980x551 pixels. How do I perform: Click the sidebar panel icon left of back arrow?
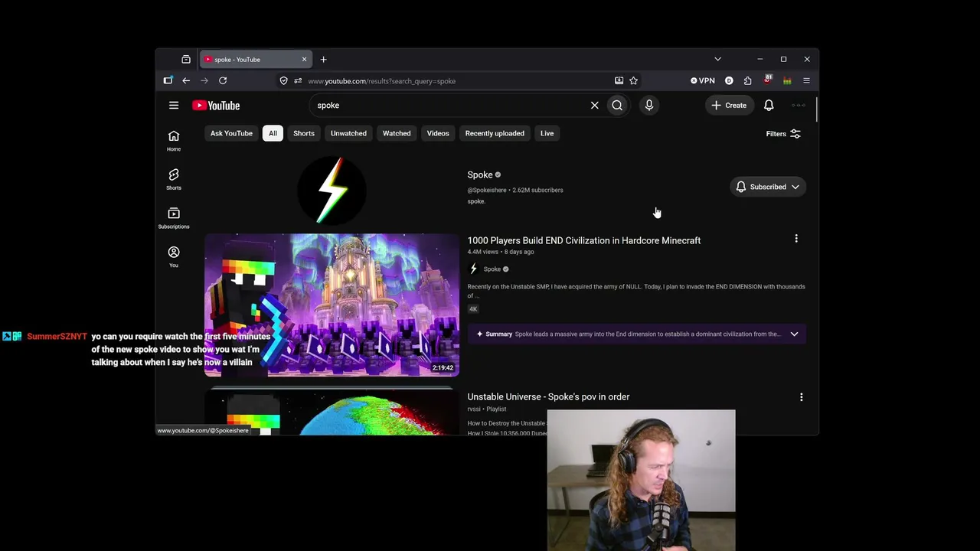coord(168,80)
